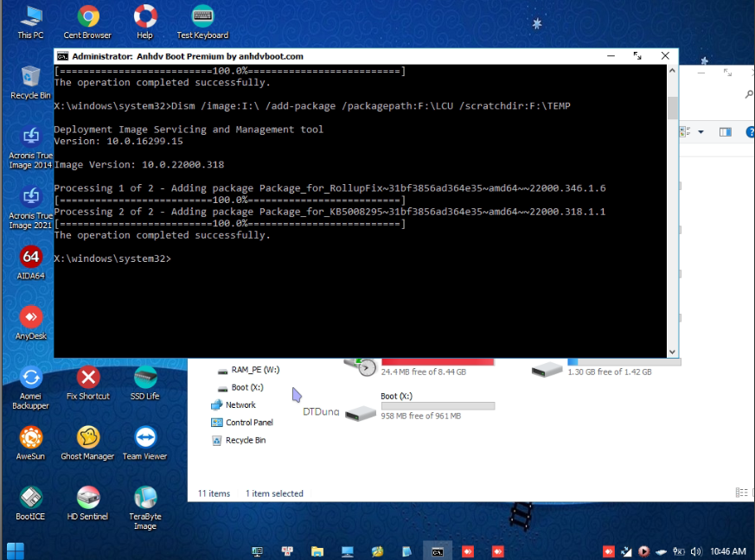Select Acronis True Image 2014 icon
The image size is (755, 560).
30,147
